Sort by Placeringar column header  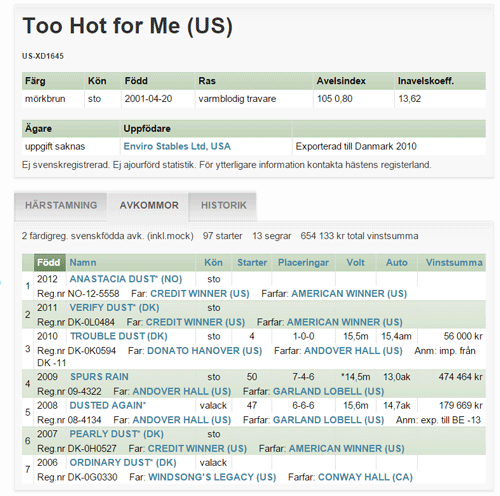pyautogui.click(x=303, y=263)
